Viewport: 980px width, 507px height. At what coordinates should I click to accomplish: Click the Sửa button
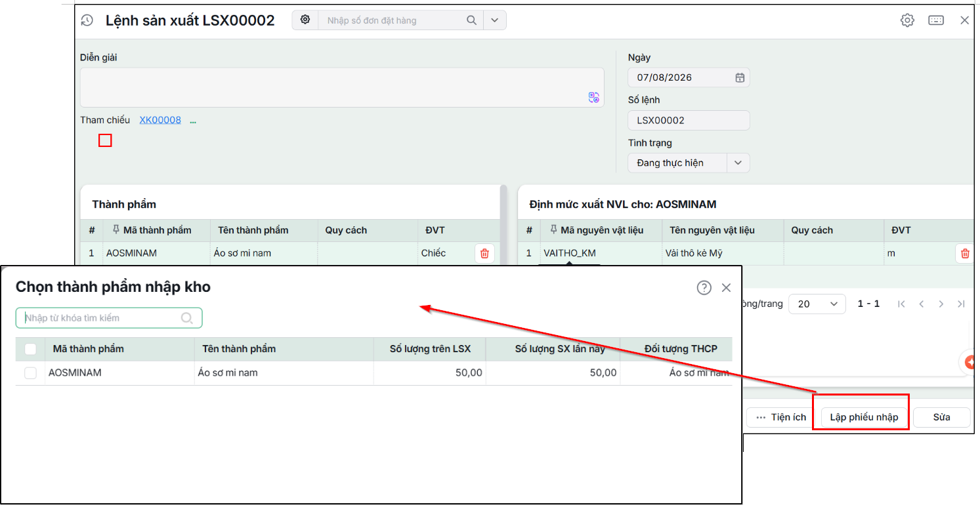[941, 417]
